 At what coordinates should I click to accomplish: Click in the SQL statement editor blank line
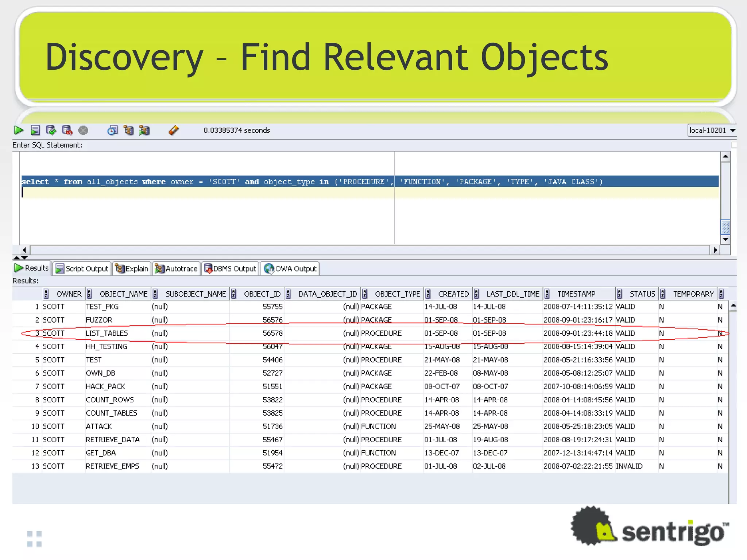coord(370,192)
